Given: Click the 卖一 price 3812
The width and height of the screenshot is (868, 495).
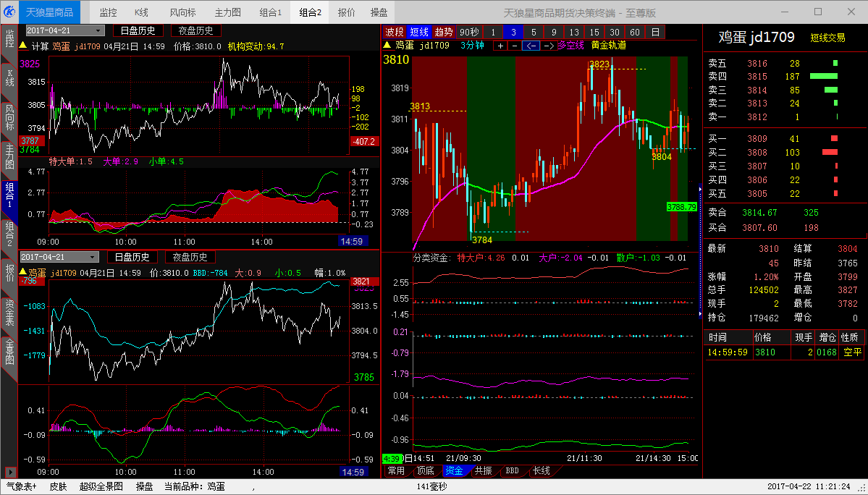Looking at the screenshot, I should (x=757, y=117).
